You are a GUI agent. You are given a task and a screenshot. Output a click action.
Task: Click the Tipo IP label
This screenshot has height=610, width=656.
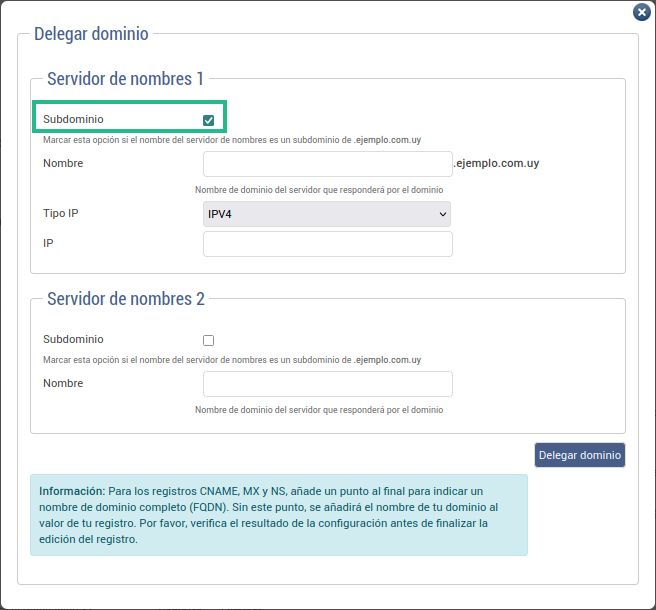click(61, 213)
